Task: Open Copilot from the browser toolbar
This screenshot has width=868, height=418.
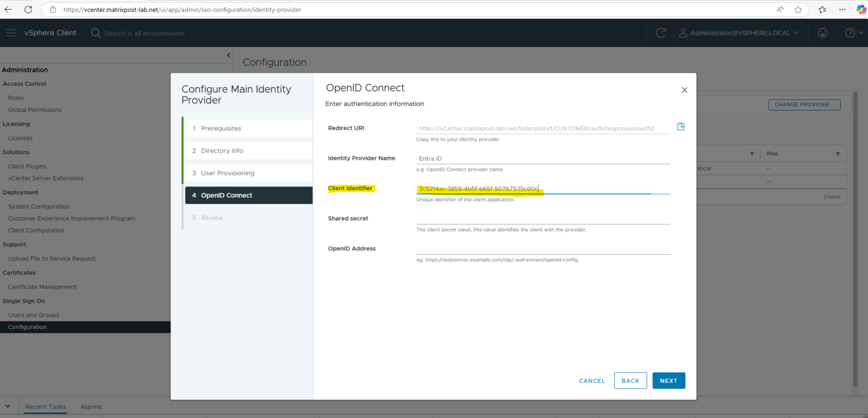Action: (861, 10)
